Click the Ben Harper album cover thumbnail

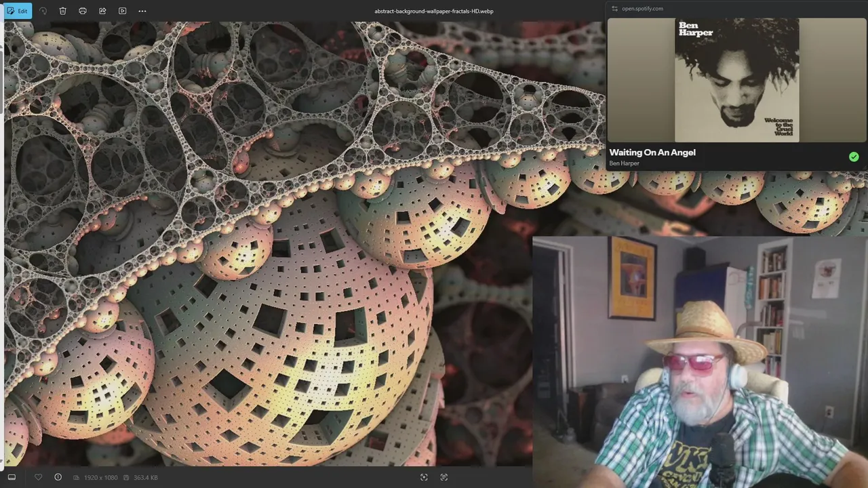(736, 80)
